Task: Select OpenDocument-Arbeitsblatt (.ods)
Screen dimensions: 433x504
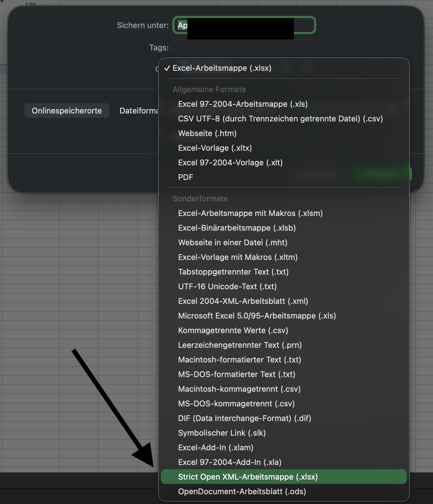Action: [x=284, y=491]
